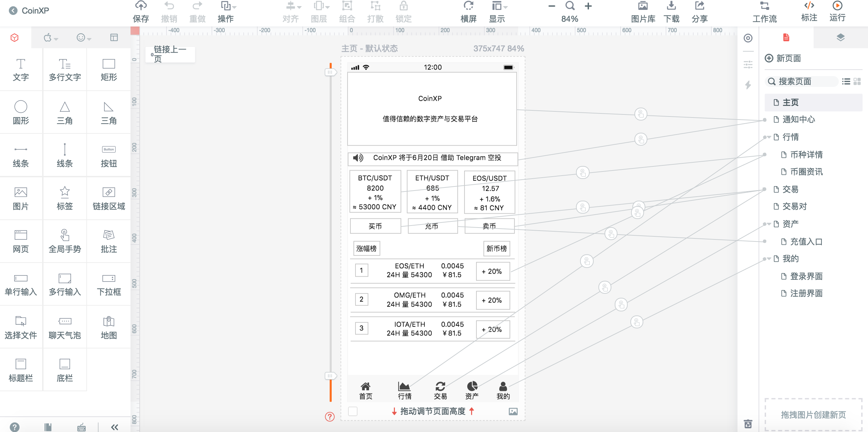Pick the 地图 map component
Image resolution: width=868 pixels, height=432 pixels.
[x=109, y=327]
